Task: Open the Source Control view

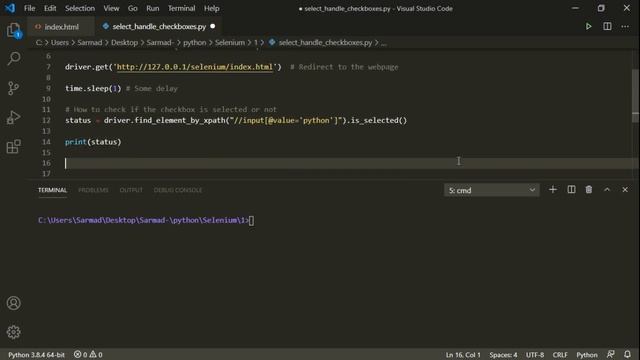Action: [13, 88]
